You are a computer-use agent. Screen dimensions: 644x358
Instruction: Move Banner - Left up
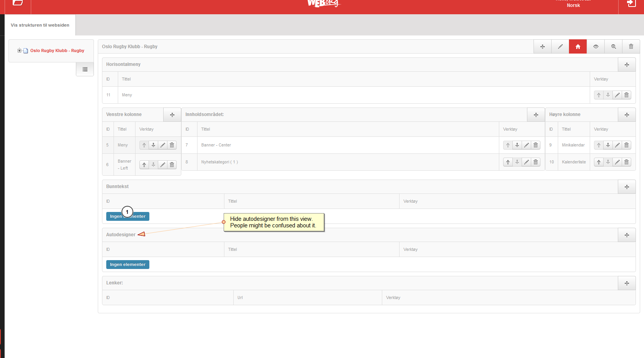[144, 165]
